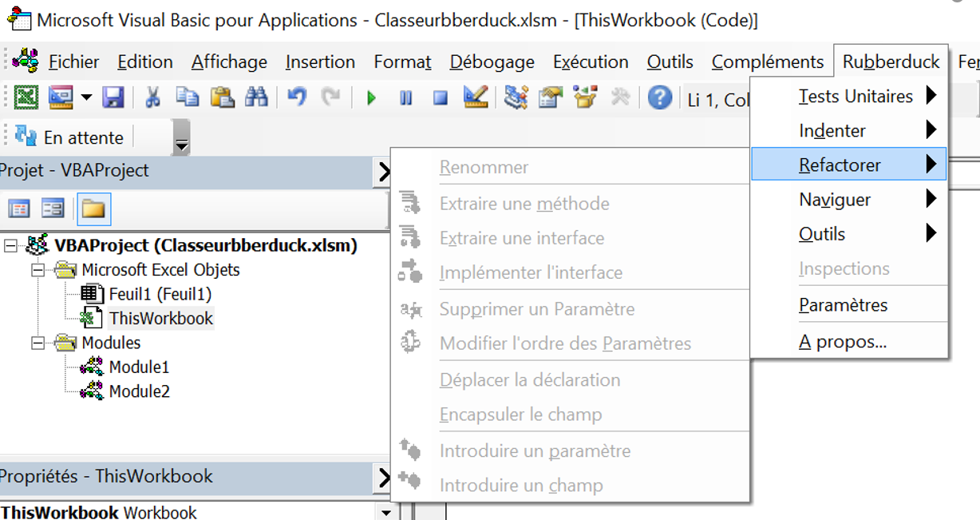This screenshot has height=520, width=980.
Task: Collapse the Microsoft Excel Objets folder node
Action: tap(38, 270)
